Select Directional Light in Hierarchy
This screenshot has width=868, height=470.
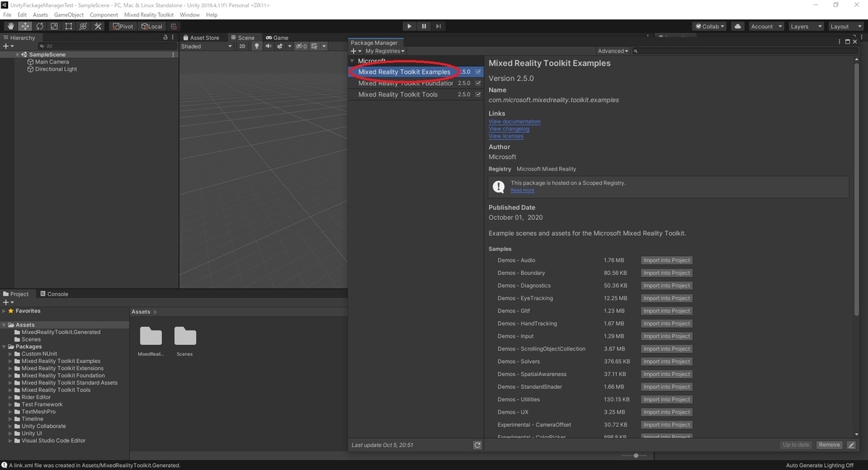point(56,69)
